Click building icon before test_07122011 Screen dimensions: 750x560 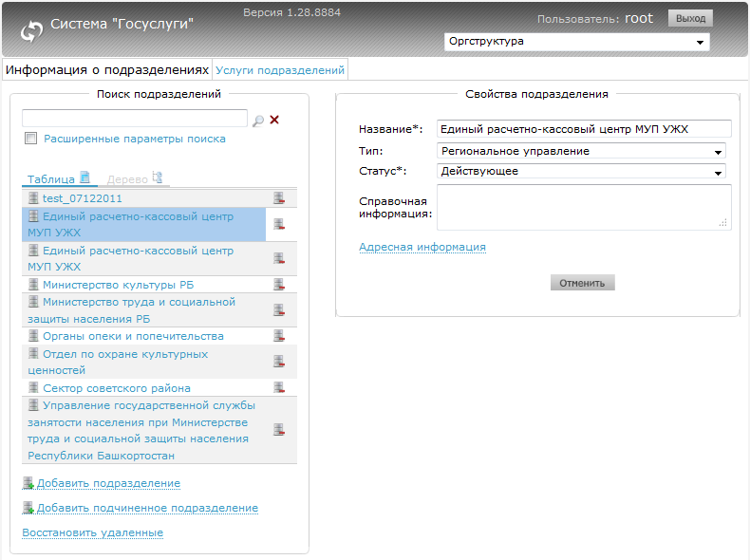(x=33, y=197)
